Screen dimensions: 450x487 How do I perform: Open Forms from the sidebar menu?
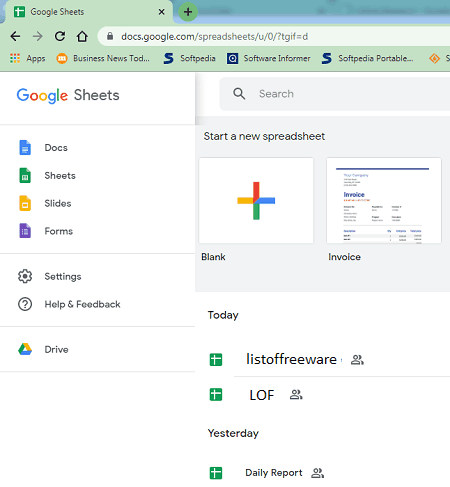[x=59, y=231]
